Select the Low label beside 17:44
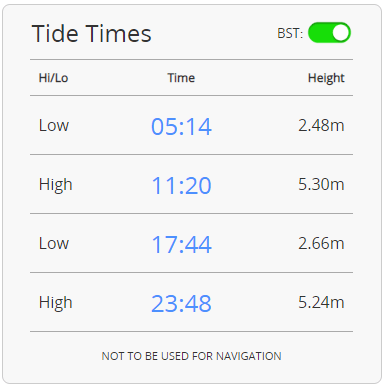 pyautogui.click(x=54, y=243)
